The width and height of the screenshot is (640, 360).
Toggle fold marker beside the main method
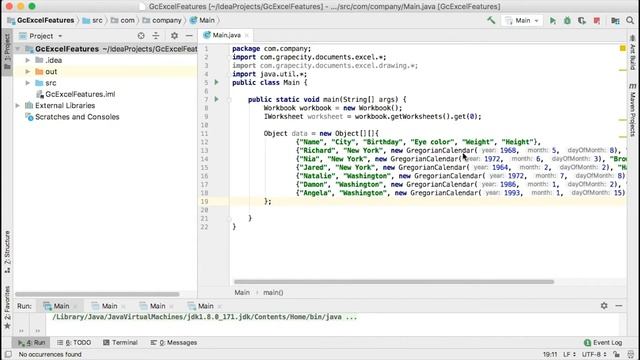(229, 100)
